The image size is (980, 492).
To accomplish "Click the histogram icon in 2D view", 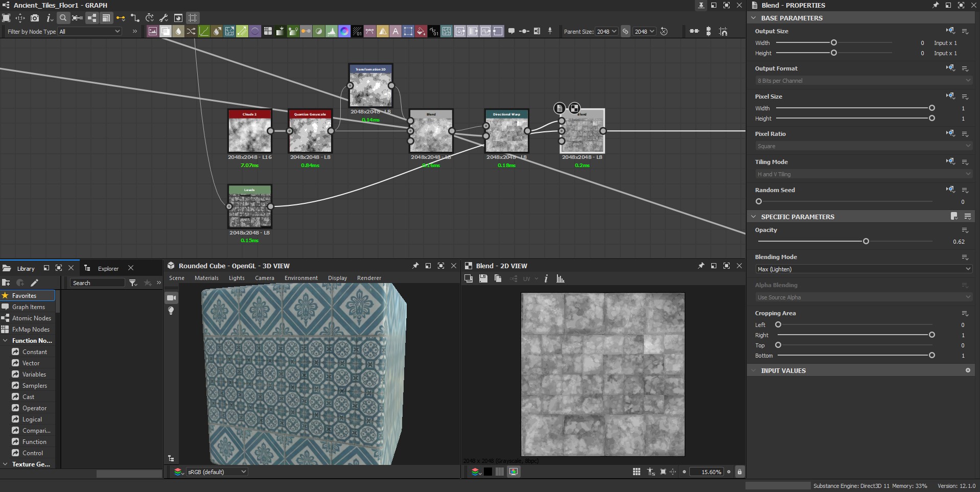I will pyautogui.click(x=561, y=278).
